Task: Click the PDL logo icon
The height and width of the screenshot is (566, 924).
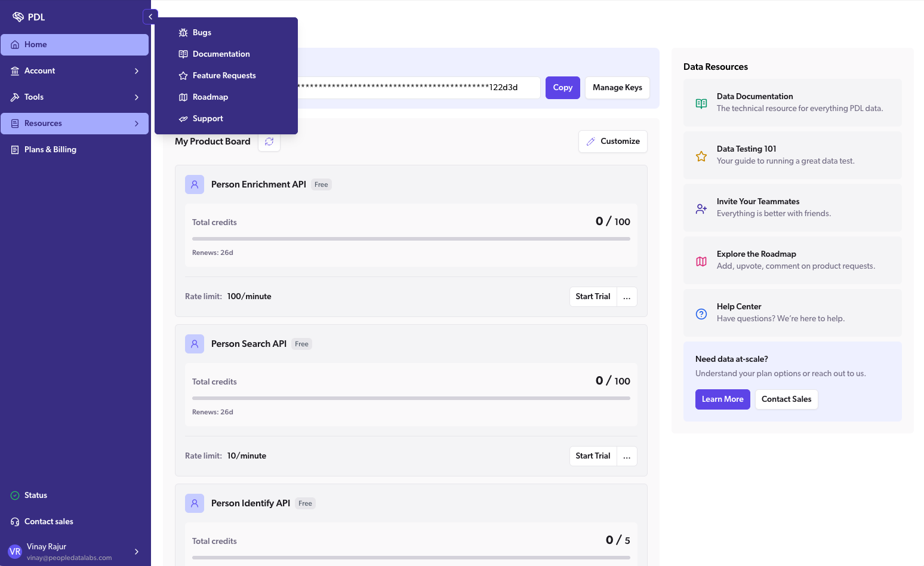Action: coord(18,17)
